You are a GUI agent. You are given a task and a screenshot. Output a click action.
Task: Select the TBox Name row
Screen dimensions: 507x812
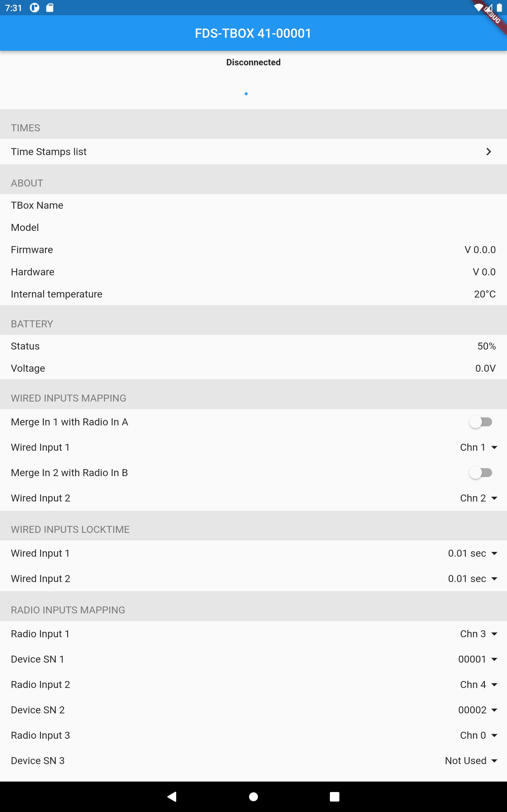[x=253, y=205]
